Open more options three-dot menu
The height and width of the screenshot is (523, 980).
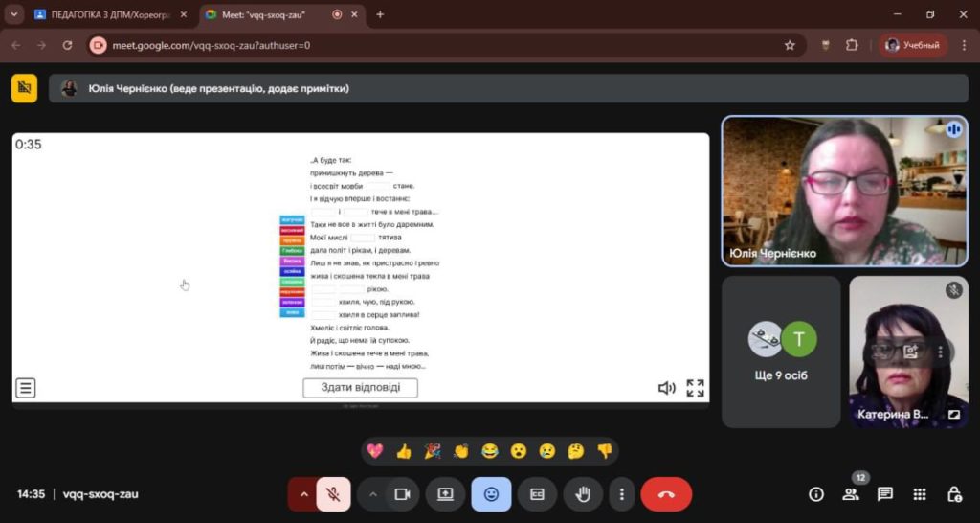pos(622,494)
